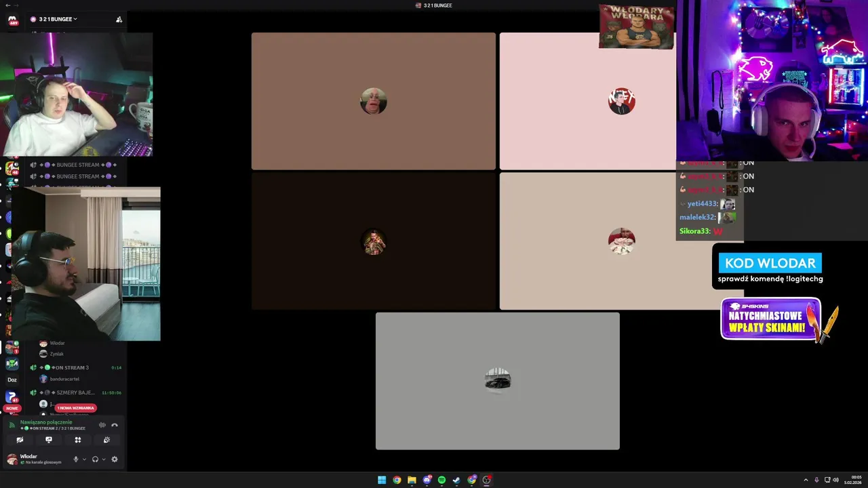Image resolution: width=868 pixels, height=488 pixels.
Task: Open File Explorer from taskbar
Action: 412,480
